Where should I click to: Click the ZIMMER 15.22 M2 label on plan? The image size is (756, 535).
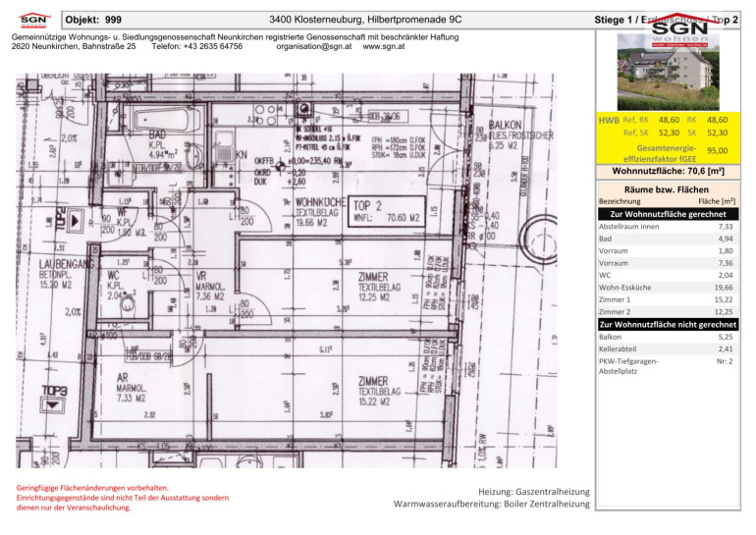click(379, 391)
